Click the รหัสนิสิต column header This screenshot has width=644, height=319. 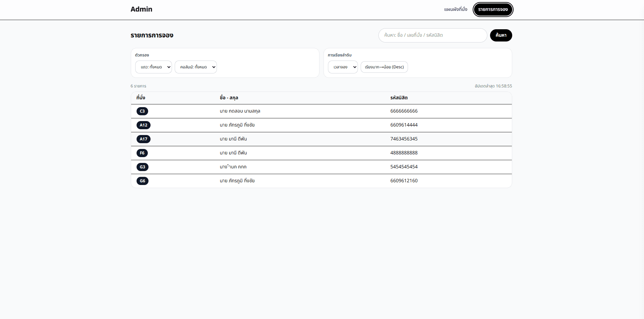pos(399,98)
